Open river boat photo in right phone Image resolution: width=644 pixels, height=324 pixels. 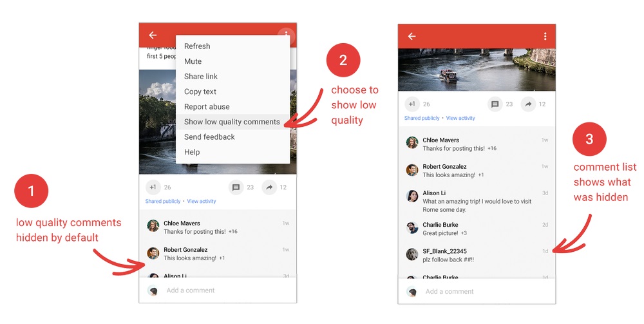[x=477, y=70]
